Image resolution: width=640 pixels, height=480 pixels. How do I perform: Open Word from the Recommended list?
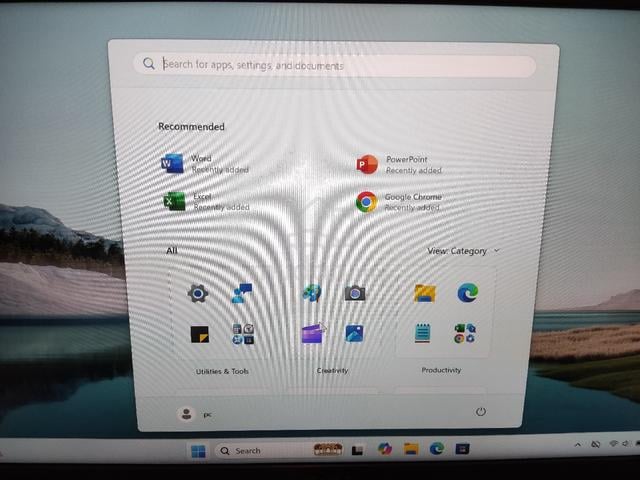(x=205, y=164)
